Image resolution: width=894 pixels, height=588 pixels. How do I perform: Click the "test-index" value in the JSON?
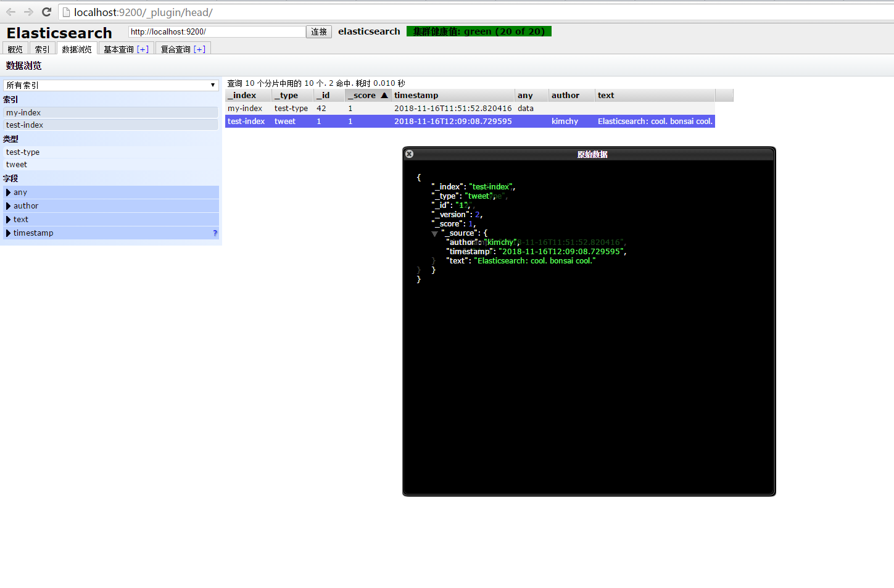click(492, 187)
